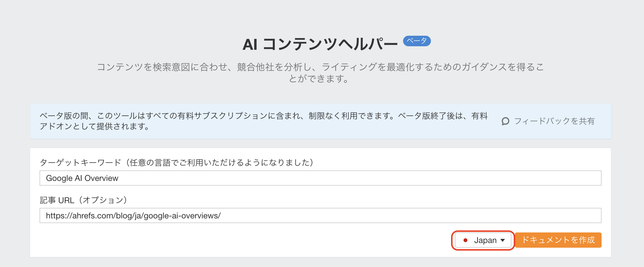Image resolution: width=644 pixels, height=267 pixels.
Task: Open the Japan country dropdown
Action: [x=483, y=240]
